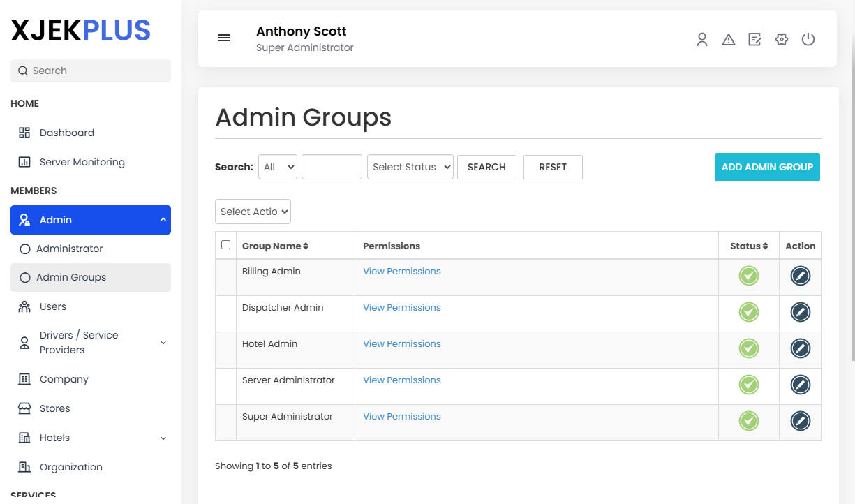Open settings via the gear icon

click(781, 40)
